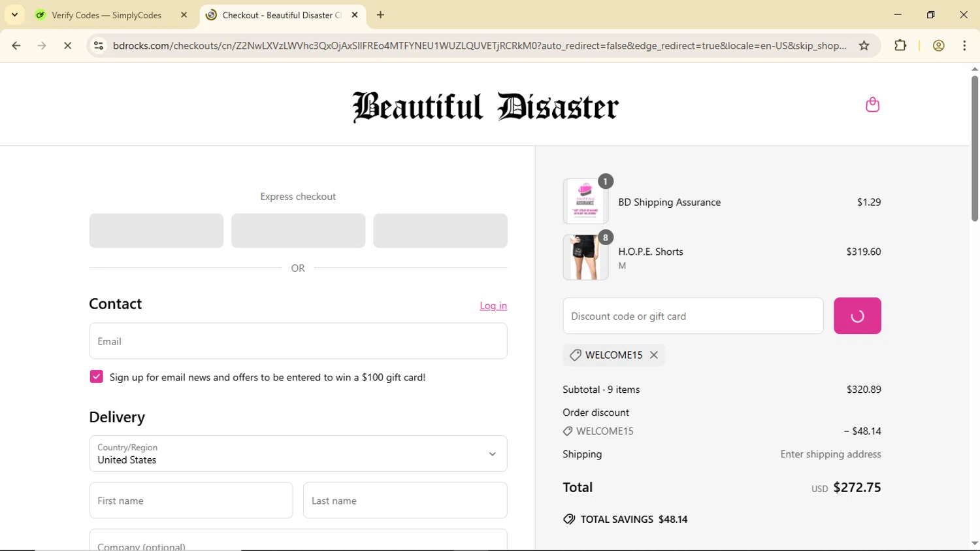980x551 pixels.
Task: Click the Enter shipping address text
Action: 830,454
